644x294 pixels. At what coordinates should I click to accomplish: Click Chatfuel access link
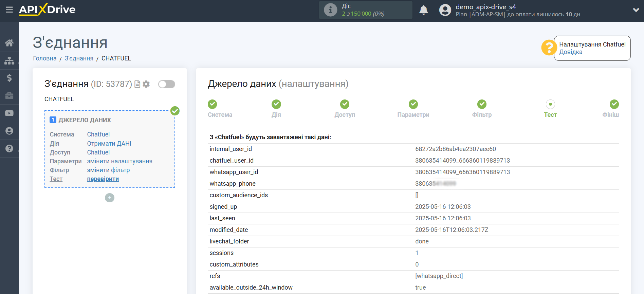(98, 152)
